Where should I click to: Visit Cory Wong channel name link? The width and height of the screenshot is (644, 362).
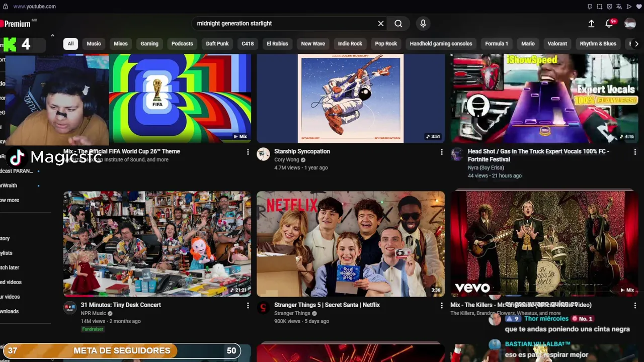click(287, 160)
